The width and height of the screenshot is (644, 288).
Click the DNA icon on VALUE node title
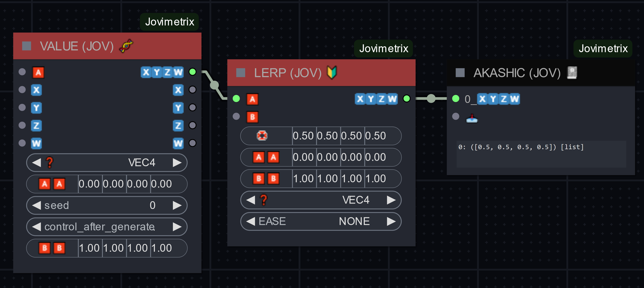(127, 46)
